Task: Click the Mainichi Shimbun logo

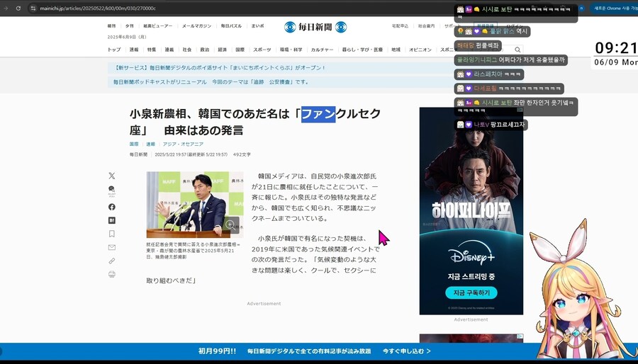Action: [315, 27]
